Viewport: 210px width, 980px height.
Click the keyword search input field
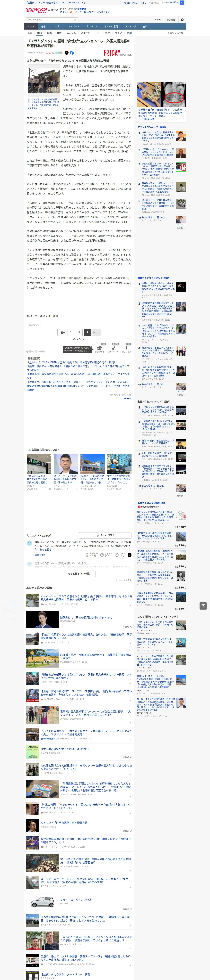pos(49,20)
